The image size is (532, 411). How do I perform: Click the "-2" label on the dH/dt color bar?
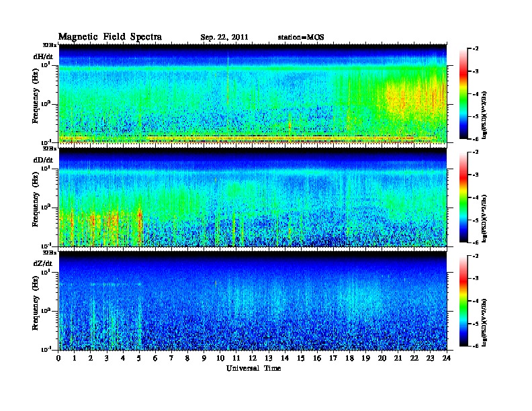point(476,49)
